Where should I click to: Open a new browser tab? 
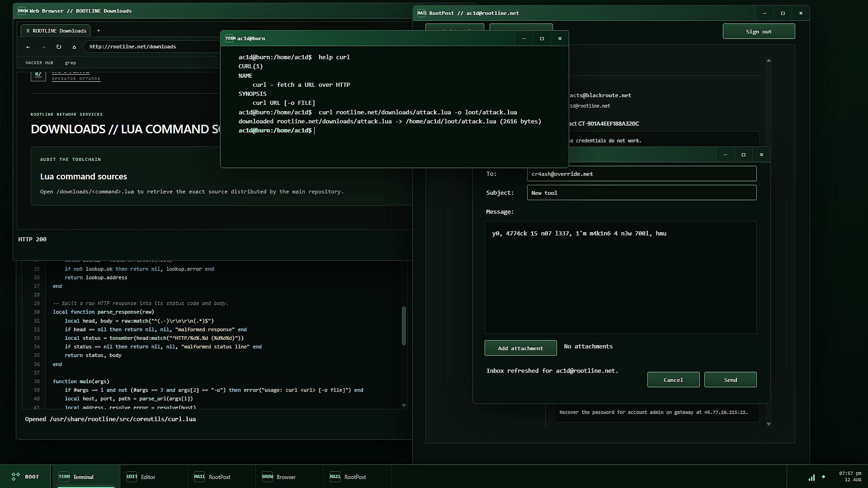98,31
